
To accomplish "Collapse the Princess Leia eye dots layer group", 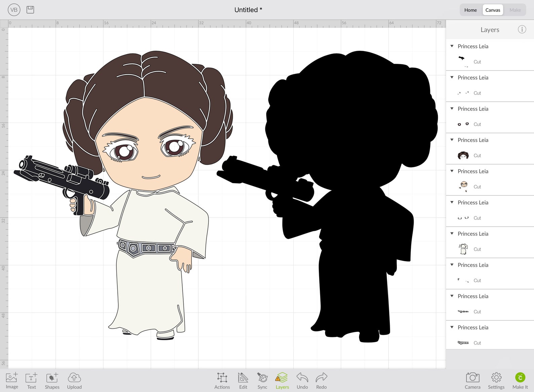I will 452,77.
